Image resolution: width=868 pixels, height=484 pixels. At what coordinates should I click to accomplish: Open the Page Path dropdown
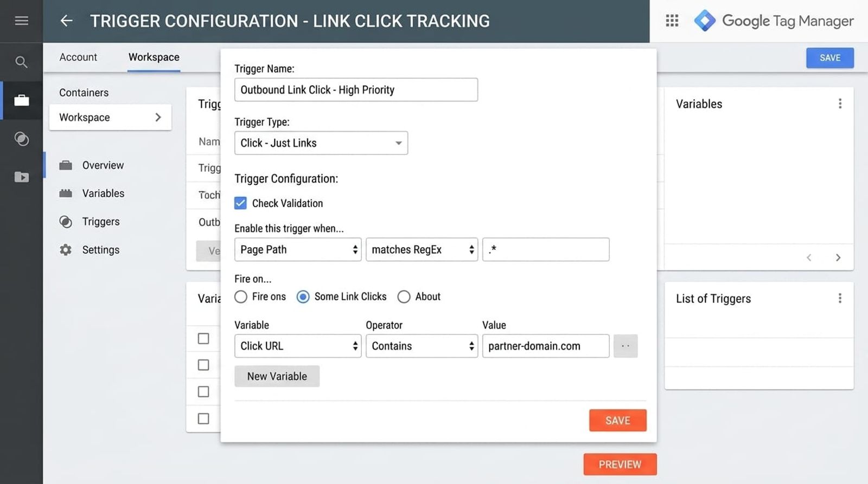pos(298,249)
